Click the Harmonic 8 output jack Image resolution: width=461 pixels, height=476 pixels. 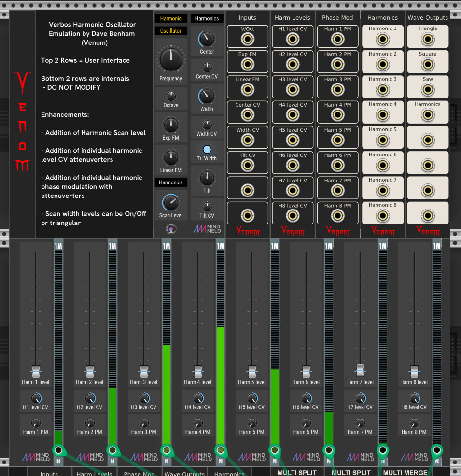382,215
